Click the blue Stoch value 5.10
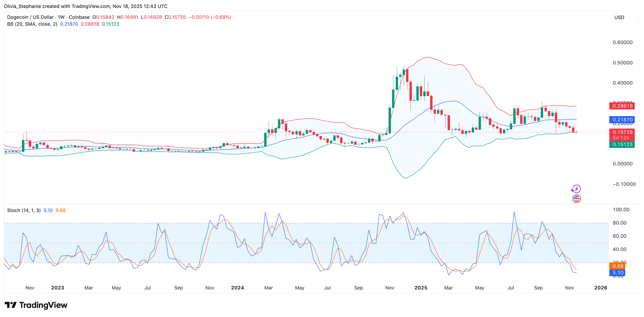 coord(48,210)
